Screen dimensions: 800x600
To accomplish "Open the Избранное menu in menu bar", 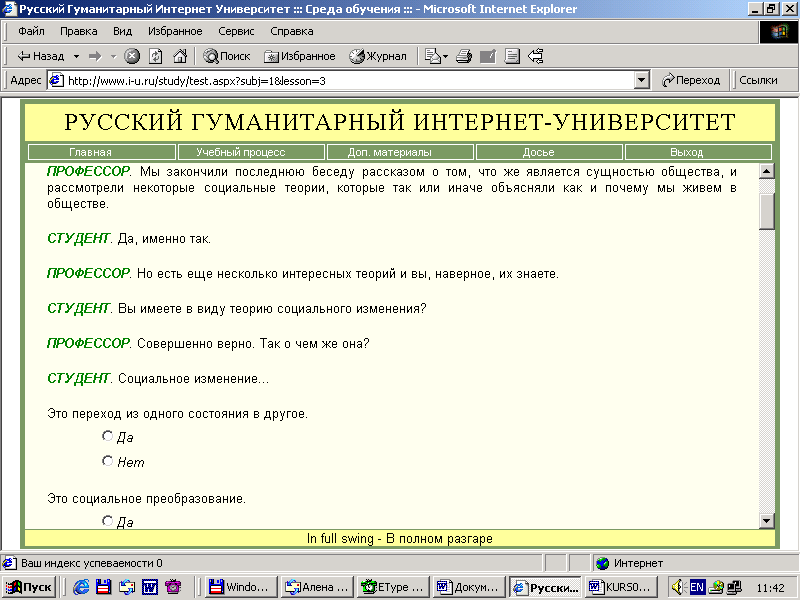I will coord(175,31).
